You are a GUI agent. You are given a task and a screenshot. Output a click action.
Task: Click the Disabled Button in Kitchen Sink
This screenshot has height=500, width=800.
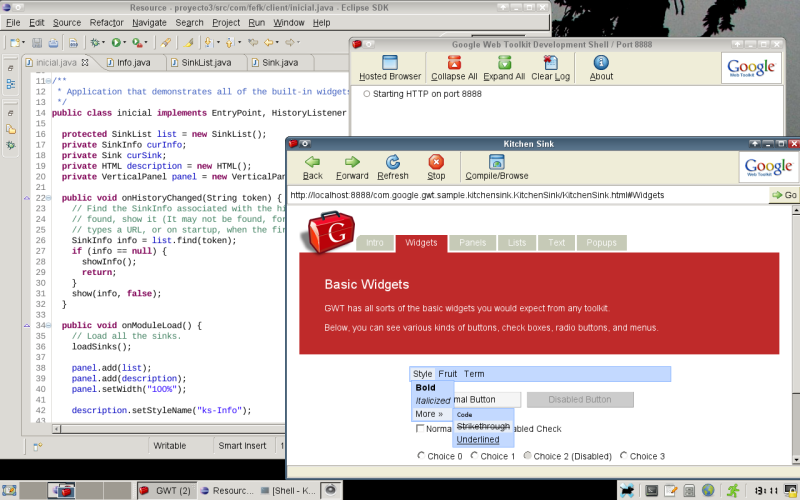pos(580,399)
